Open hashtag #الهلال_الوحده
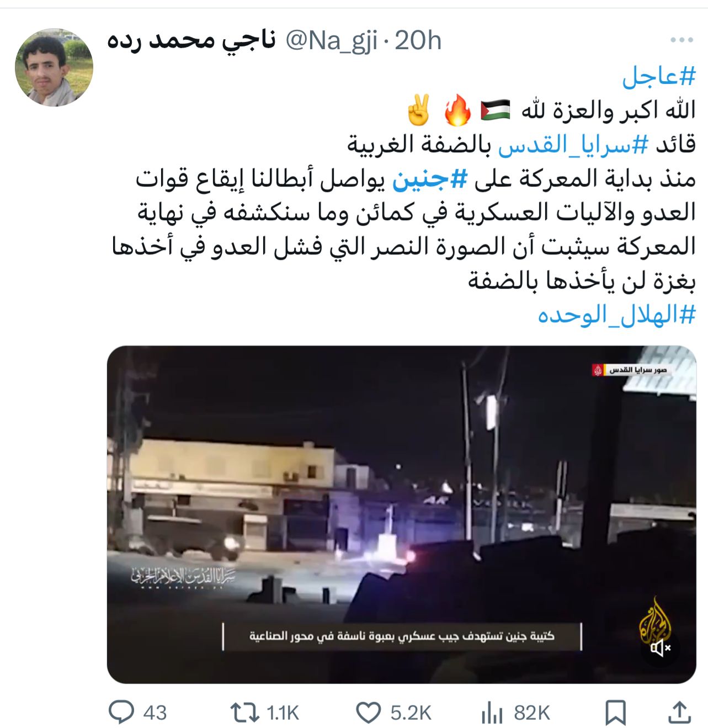This screenshot has height=728, width=708. click(616, 315)
